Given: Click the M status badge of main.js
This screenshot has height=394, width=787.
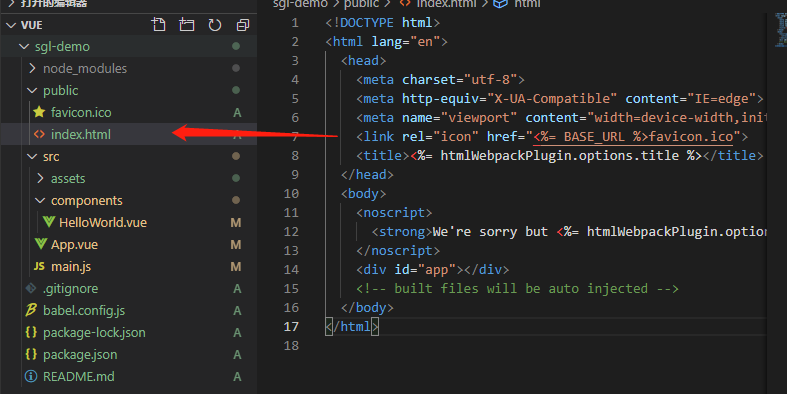Looking at the screenshot, I should (x=235, y=267).
